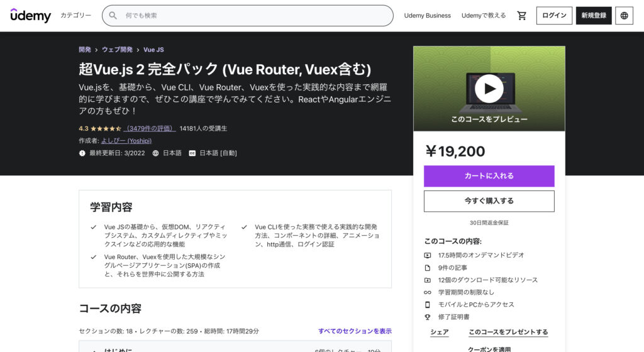Click checkmark beside Vue Router、Vuexを使用した item
This screenshot has width=644, height=352.
pyautogui.click(x=94, y=257)
